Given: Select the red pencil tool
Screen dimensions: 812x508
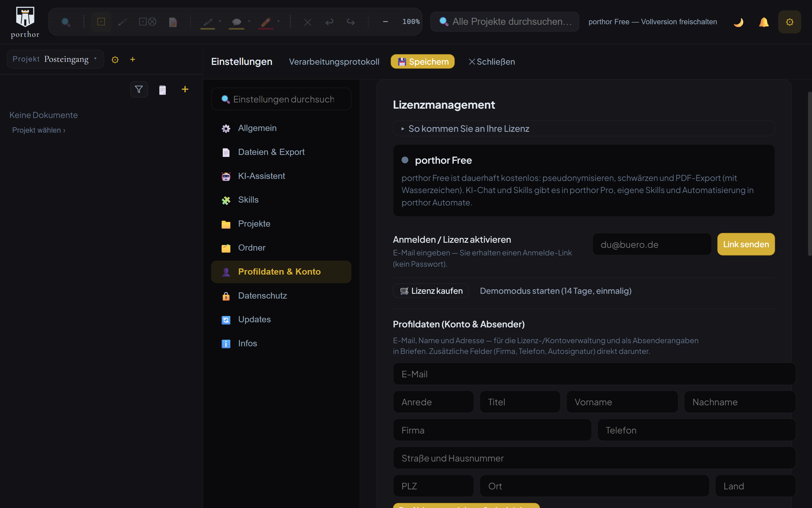Looking at the screenshot, I should click(x=266, y=22).
